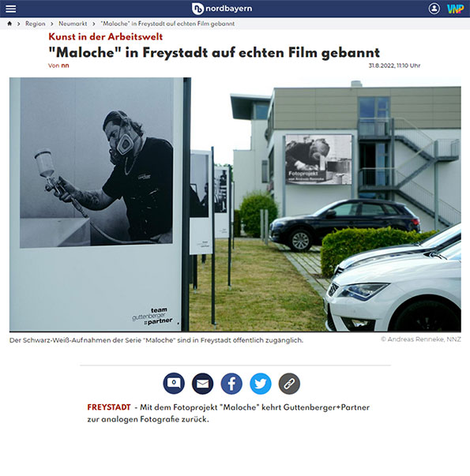Screen dimensions: 470x476
Task: Click the current article breadcrumb title
Action: (167, 24)
